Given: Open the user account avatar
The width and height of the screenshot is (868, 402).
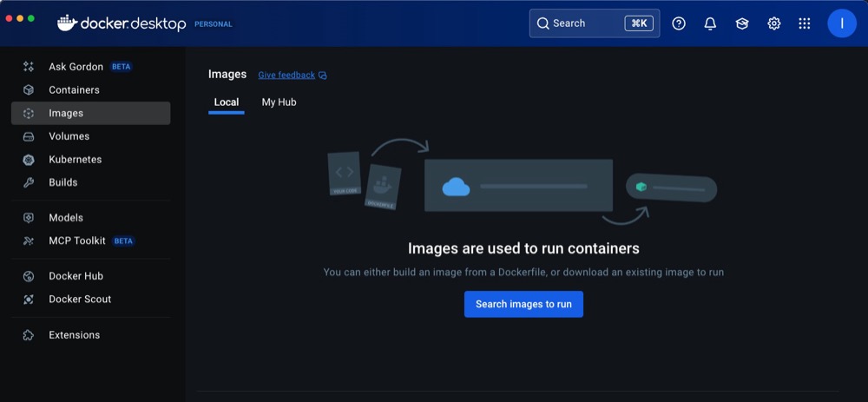Looking at the screenshot, I should [841, 23].
